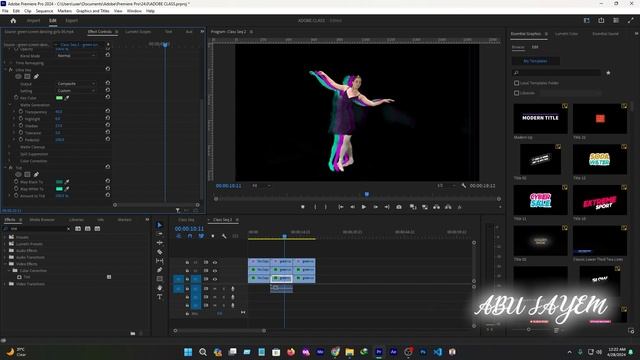Open Program monitor settings wrench
This screenshot has width=640, height=360.
point(464,186)
